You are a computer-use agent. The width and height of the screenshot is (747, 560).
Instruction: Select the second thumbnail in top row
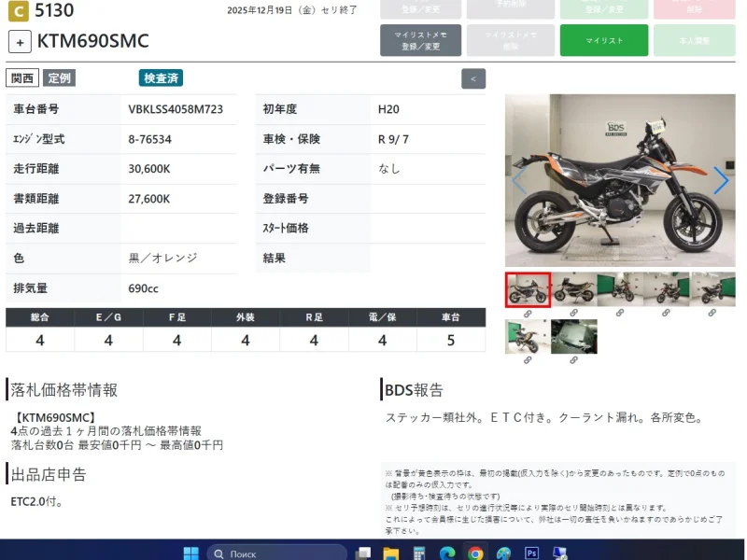574,289
